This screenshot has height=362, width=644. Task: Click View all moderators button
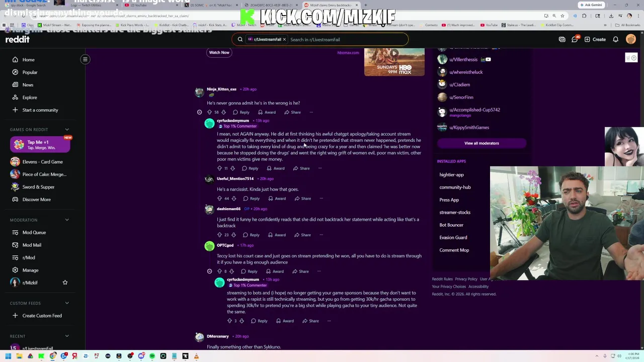(x=481, y=143)
